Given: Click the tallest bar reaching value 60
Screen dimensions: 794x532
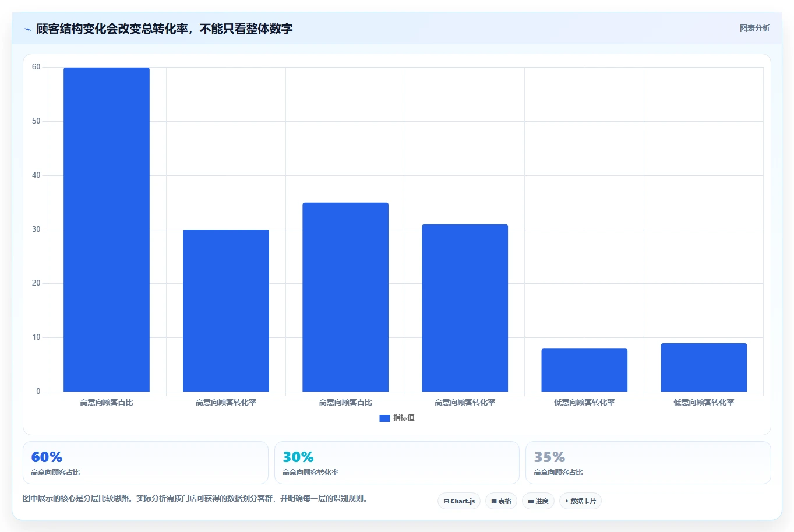Looking at the screenshot, I should (107, 230).
